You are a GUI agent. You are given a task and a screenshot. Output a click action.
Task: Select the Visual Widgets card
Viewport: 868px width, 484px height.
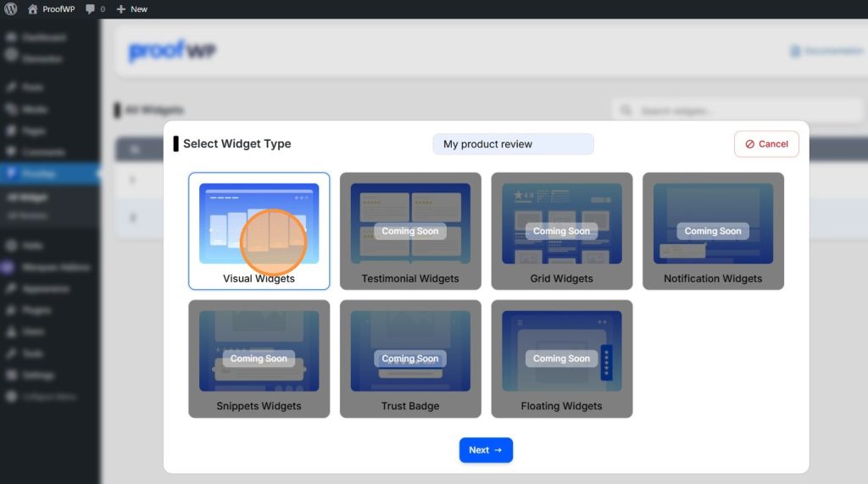coord(259,231)
